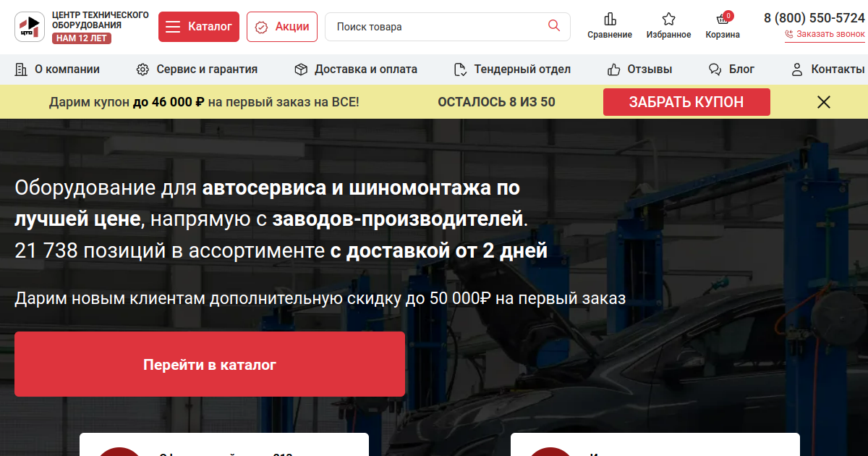Screen dimensions: 868x456
Task: Open the Избранное star icon
Action: tap(668, 19)
